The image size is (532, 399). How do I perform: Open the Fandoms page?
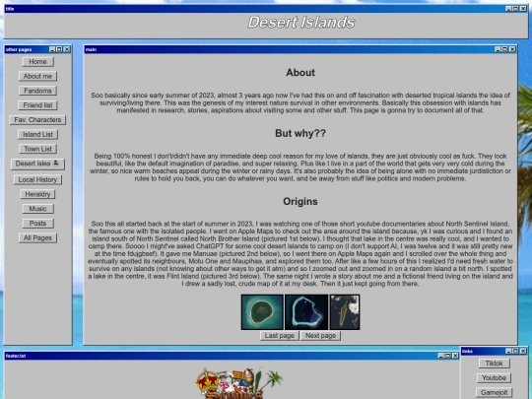tap(37, 91)
